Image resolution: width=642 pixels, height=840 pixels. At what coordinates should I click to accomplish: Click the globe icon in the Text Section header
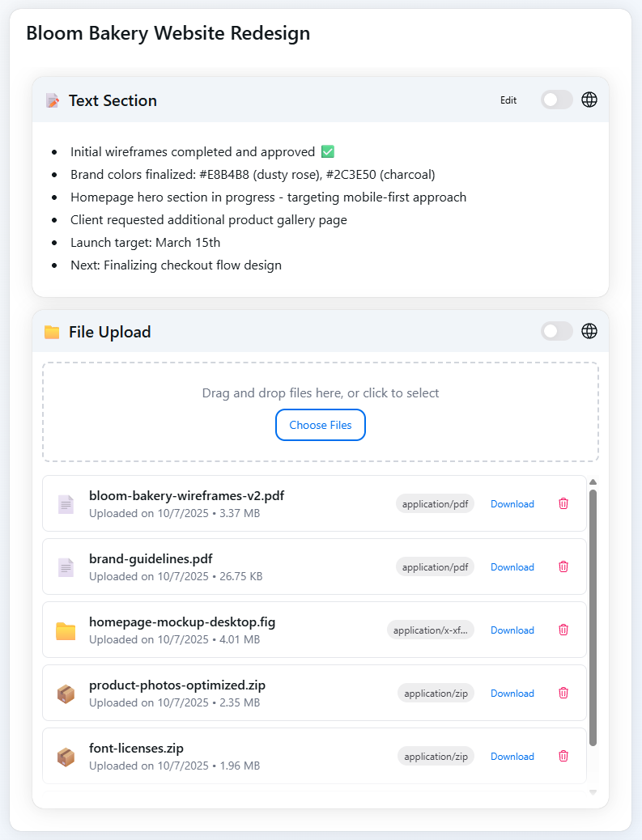[x=589, y=100]
